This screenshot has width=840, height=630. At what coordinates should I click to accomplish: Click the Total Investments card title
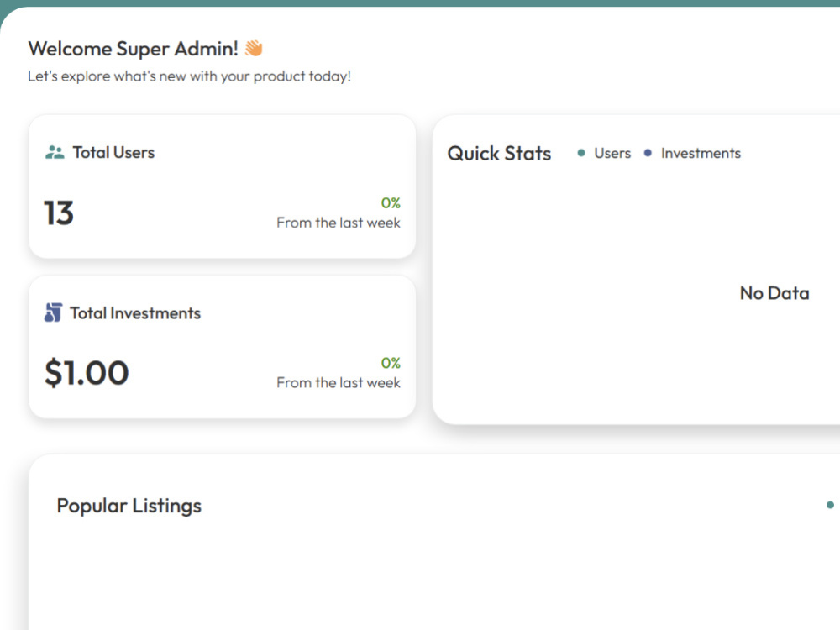point(135,312)
